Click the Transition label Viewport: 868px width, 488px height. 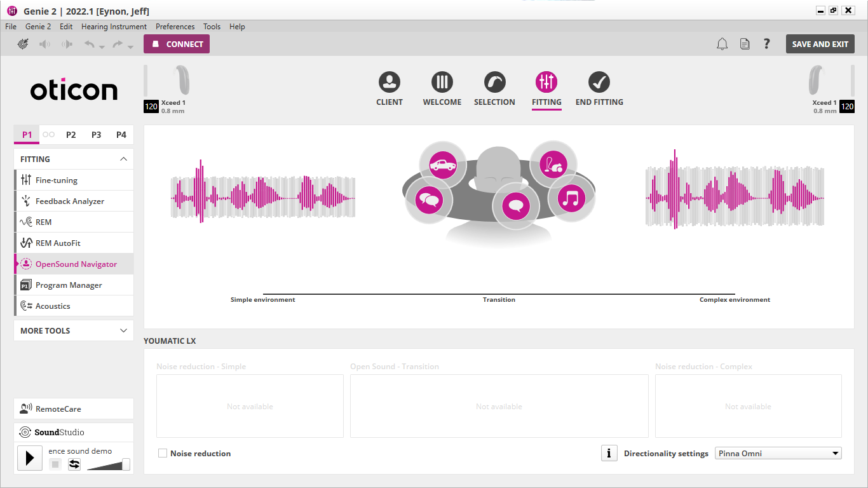point(499,300)
